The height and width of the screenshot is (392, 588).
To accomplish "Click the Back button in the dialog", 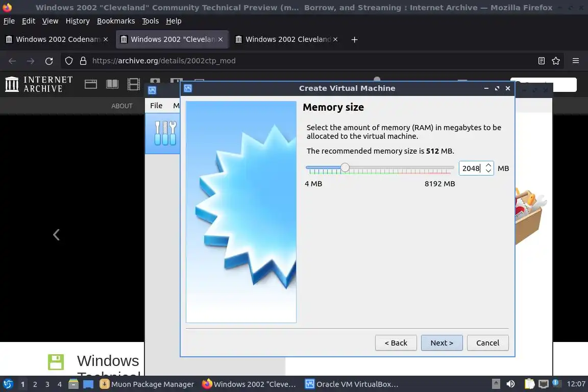I will pyautogui.click(x=396, y=343).
